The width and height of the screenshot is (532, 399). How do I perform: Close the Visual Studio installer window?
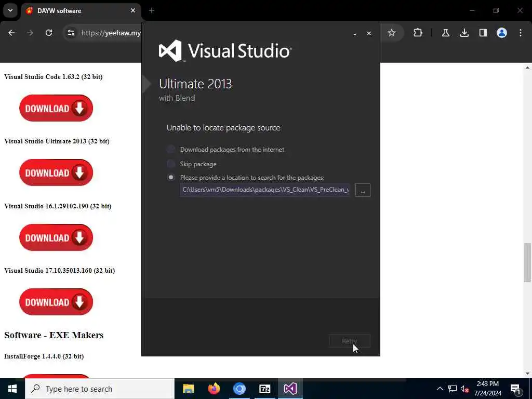pos(369,34)
